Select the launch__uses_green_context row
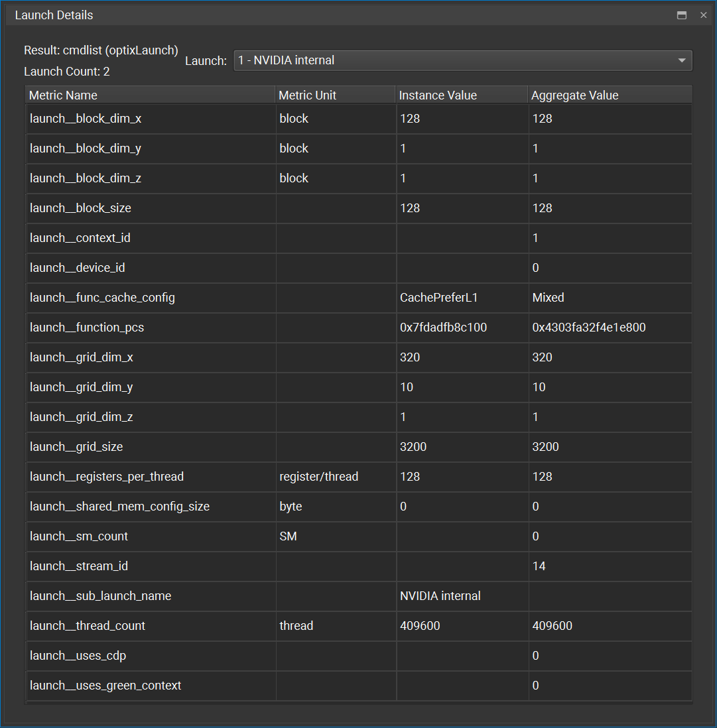This screenshot has width=717, height=728. 105,686
